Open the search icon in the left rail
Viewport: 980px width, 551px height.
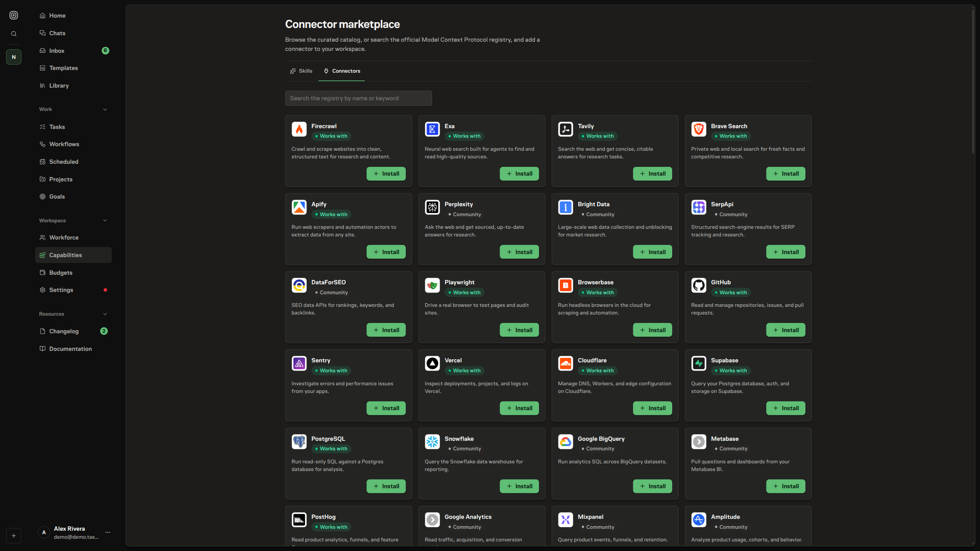pos(14,34)
